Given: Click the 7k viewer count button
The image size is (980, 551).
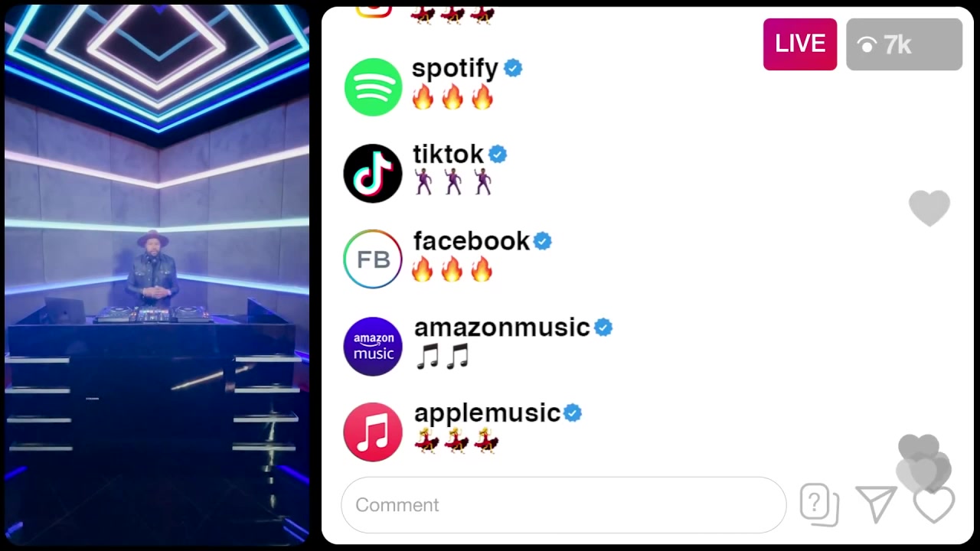Looking at the screenshot, I should pyautogui.click(x=904, y=44).
